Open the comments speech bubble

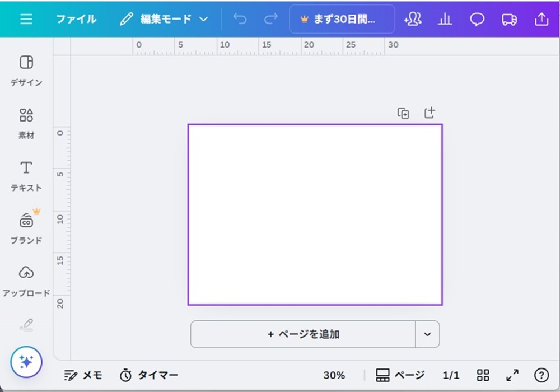tap(477, 19)
